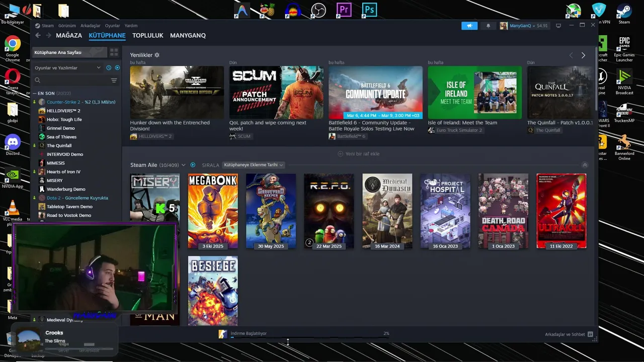Open the Steam announcements megaphone button
Image resolution: width=644 pixels, height=362 pixels.
[x=469, y=26]
